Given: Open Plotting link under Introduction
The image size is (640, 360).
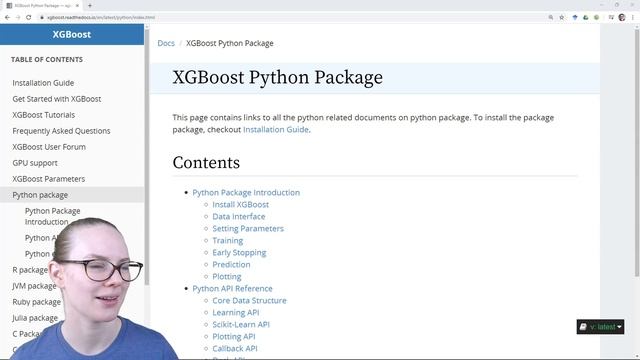Looking at the screenshot, I should coord(227,277).
